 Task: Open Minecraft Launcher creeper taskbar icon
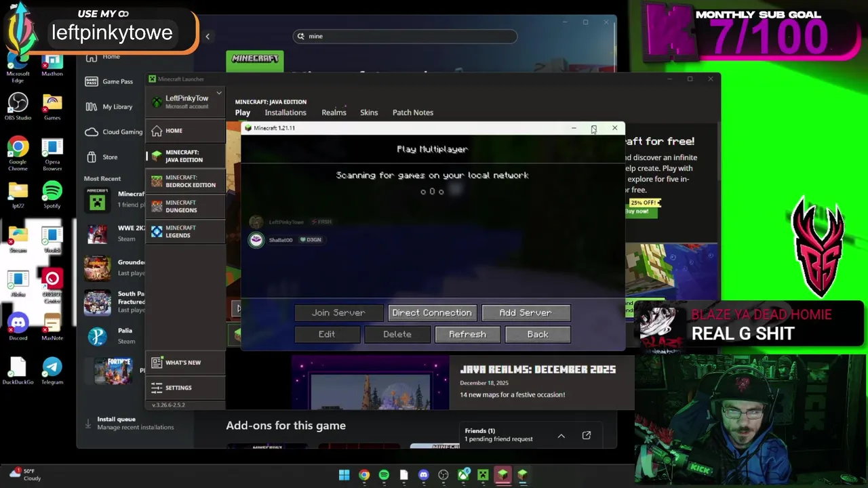(x=483, y=475)
